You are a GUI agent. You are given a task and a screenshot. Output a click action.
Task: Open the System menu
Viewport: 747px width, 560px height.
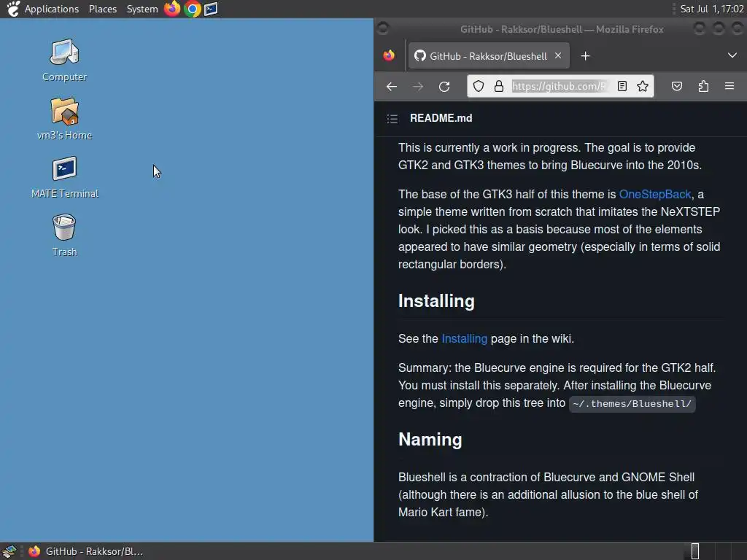click(x=142, y=9)
